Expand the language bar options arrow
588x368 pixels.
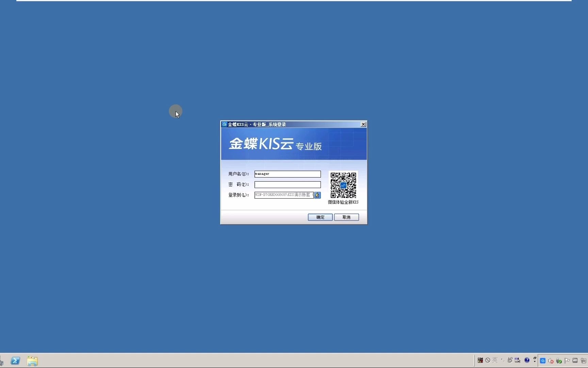pos(535,362)
